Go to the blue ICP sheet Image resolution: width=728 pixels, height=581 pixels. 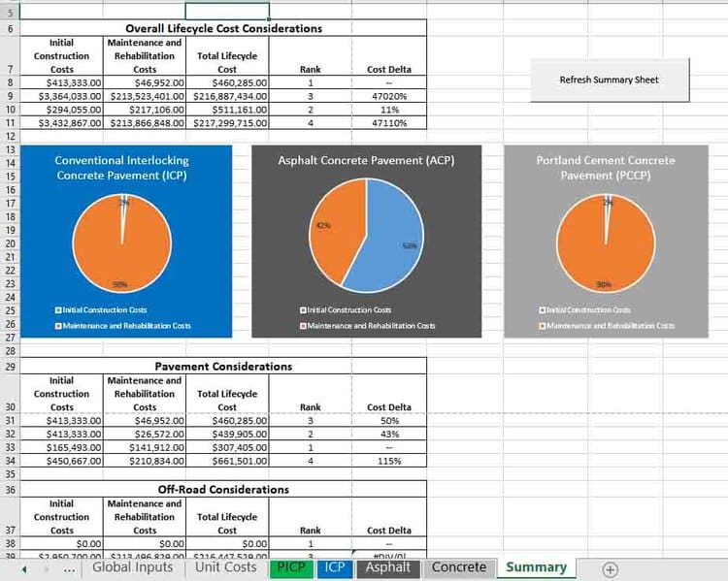(334, 567)
